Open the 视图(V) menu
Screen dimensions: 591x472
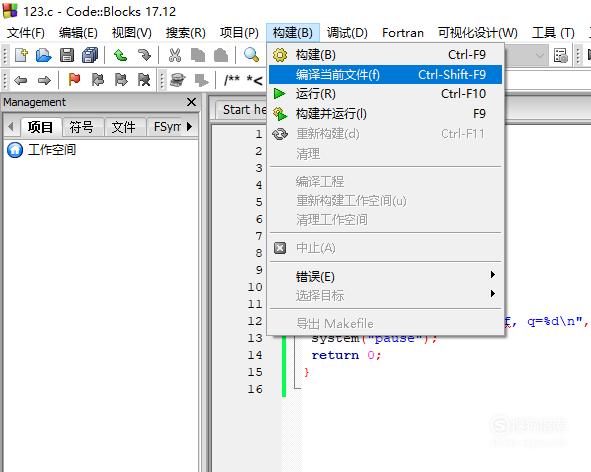[132, 33]
